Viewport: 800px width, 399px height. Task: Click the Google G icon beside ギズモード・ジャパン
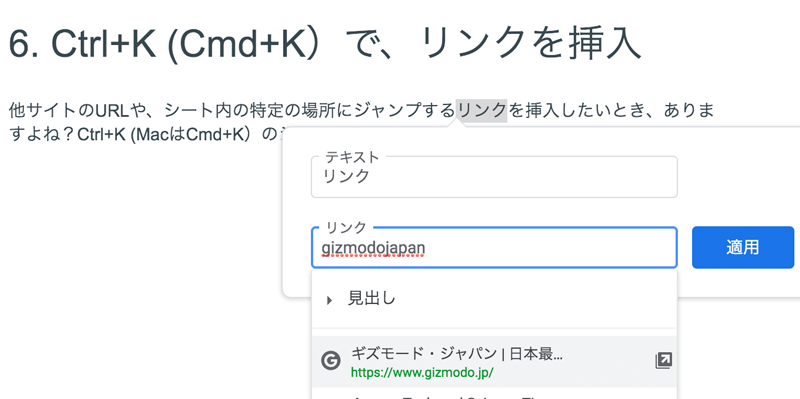331,361
